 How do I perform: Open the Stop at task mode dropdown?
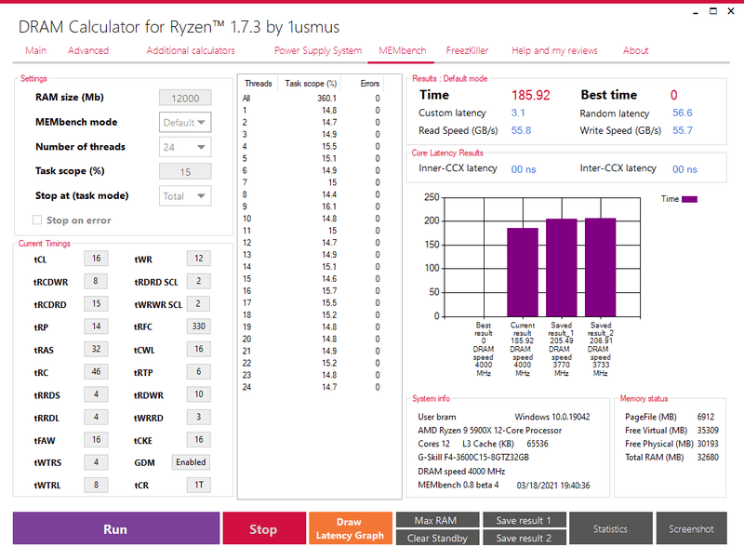tap(185, 196)
